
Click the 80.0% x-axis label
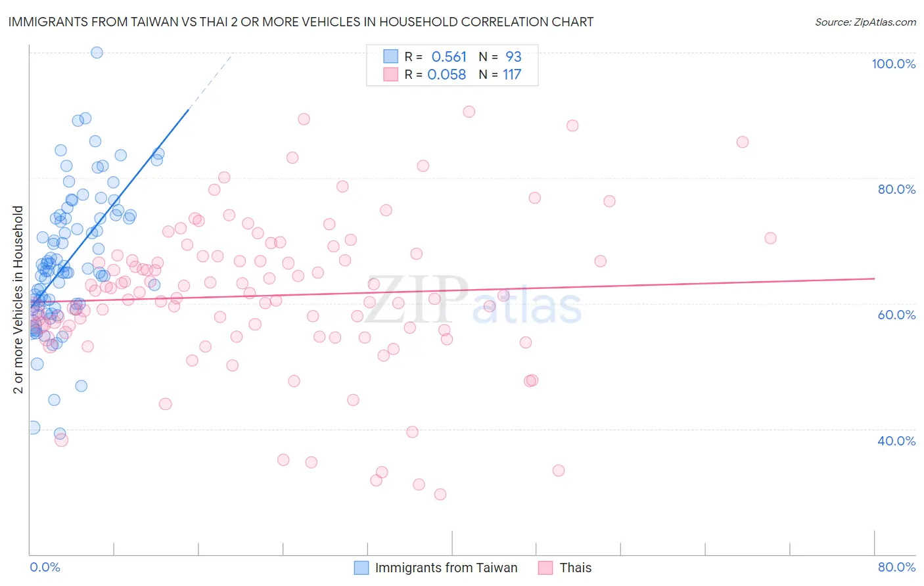(x=896, y=567)
